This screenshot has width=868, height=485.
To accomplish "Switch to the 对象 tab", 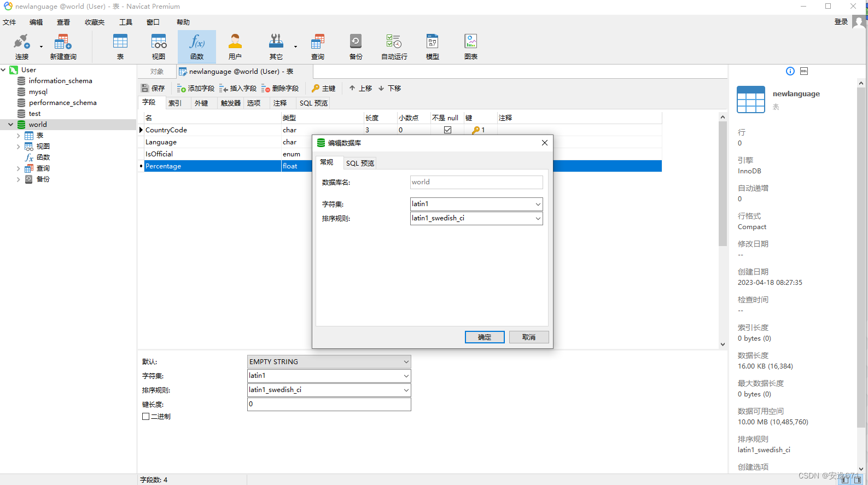I will pyautogui.click(x=157, y=72).
